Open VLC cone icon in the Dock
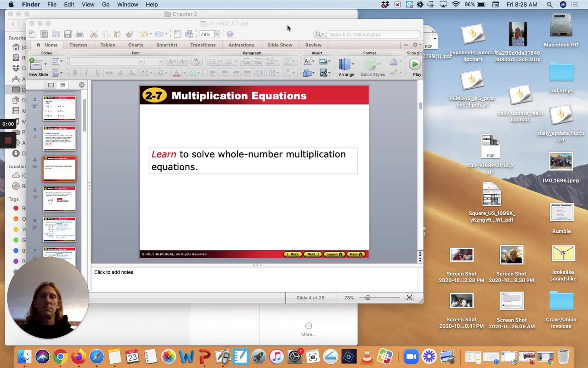 (367, 356)
